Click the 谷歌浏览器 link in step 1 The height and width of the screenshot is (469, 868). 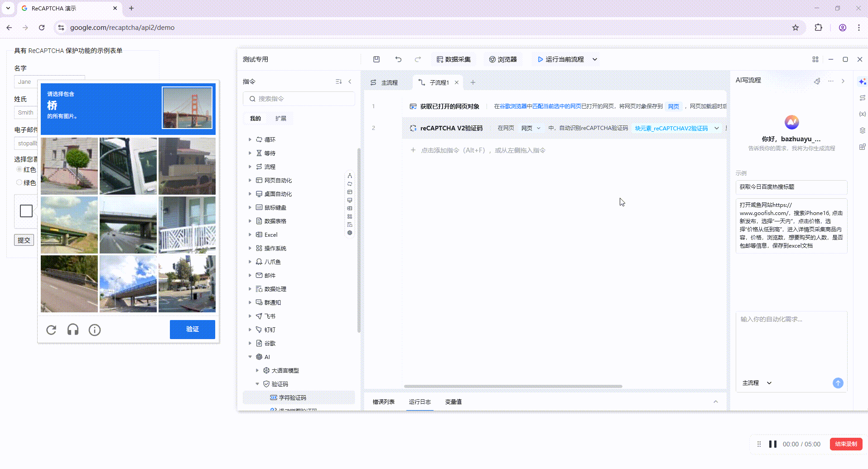coord(513,106)
